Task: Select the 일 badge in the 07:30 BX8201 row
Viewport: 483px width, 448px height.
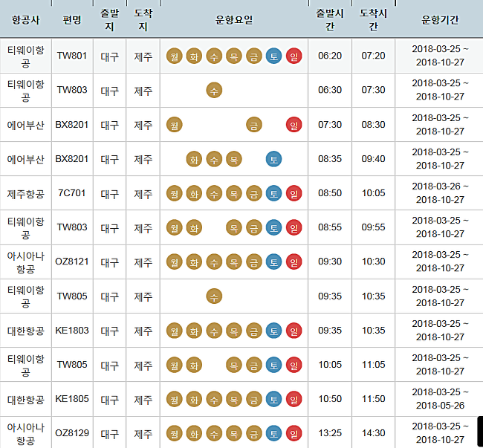Action: point(294,125)
